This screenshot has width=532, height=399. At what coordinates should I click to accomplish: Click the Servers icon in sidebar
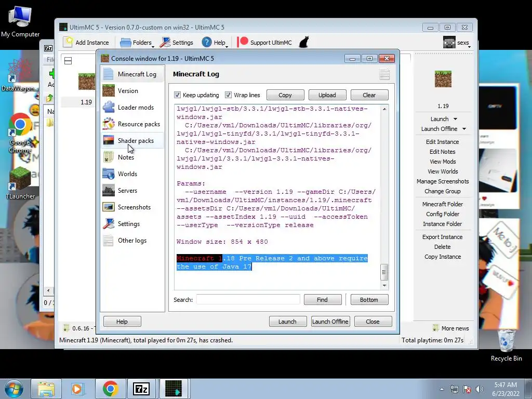pos(109,190)
